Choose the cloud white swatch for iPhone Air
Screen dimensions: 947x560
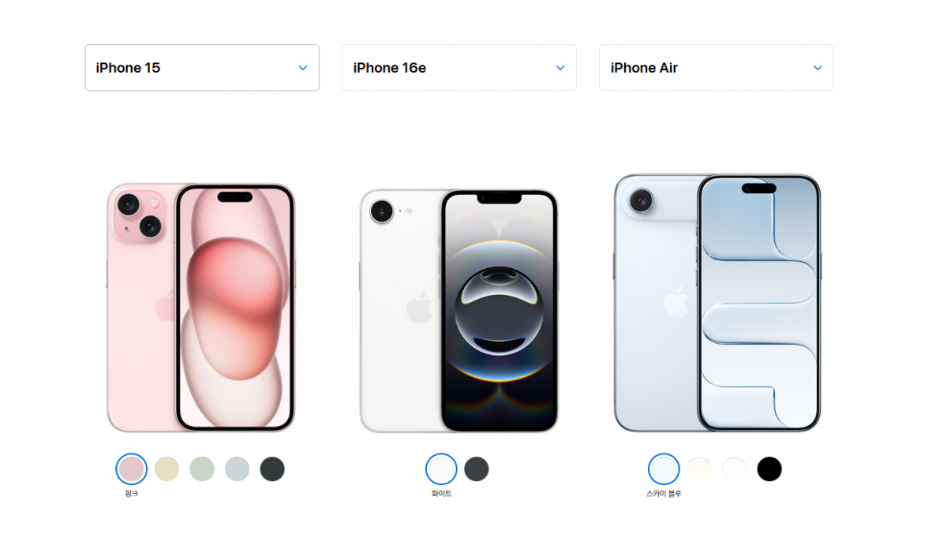coord(734,469)
